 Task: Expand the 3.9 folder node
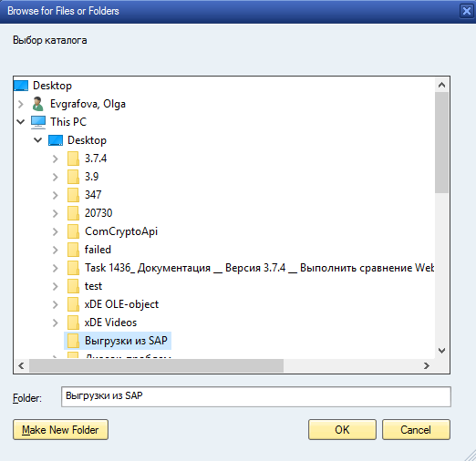[x=56, y=177]
